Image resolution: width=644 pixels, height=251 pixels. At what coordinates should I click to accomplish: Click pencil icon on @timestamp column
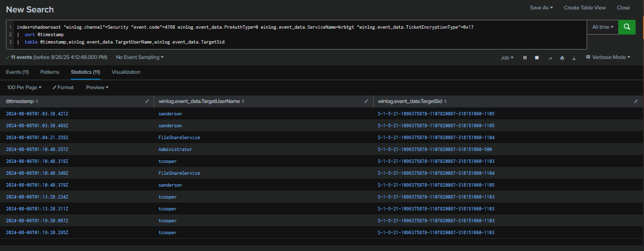coord(147,101)
